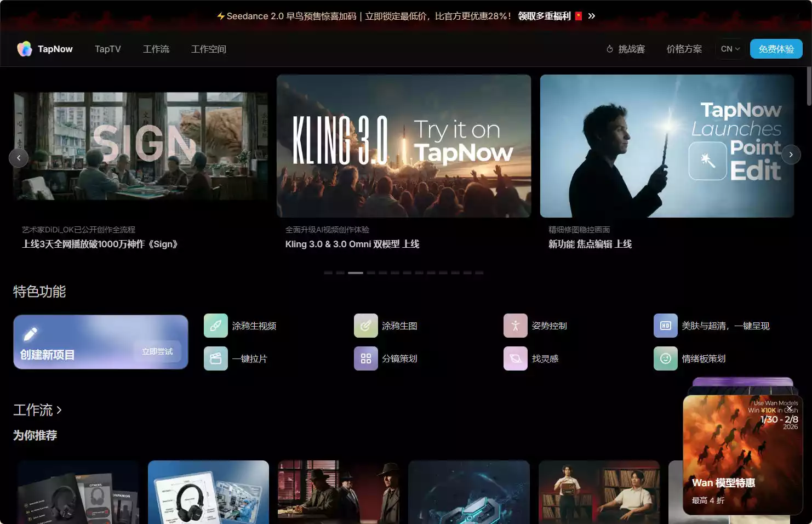Click the 免费体验 button
The image size is (812, 524).
point(776,49)
